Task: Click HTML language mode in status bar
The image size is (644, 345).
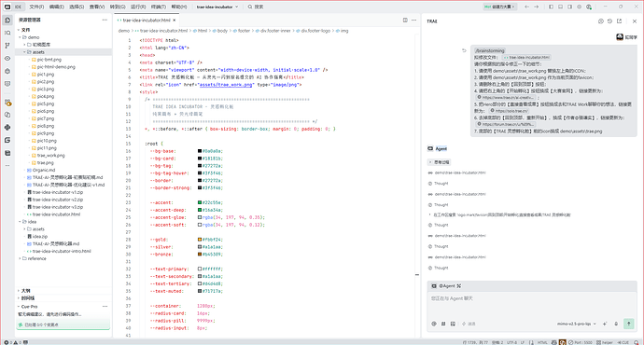Action: (542, 342)
